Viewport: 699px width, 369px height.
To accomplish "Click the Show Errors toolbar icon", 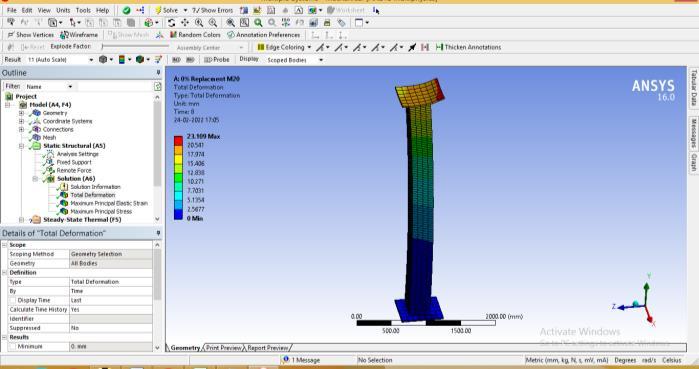I will (x=195, y=10).
